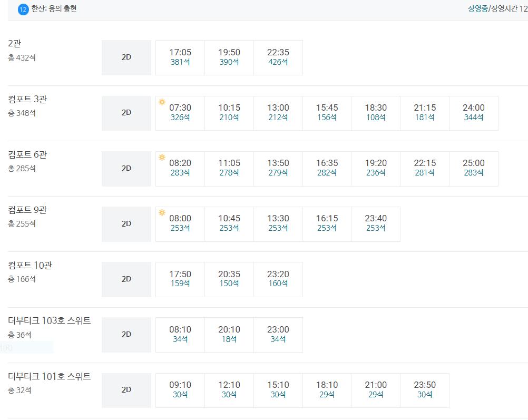Click sun icon on 08:20 showtime
528x420 pixels.
pyautogui.click(x=162, y=157)
